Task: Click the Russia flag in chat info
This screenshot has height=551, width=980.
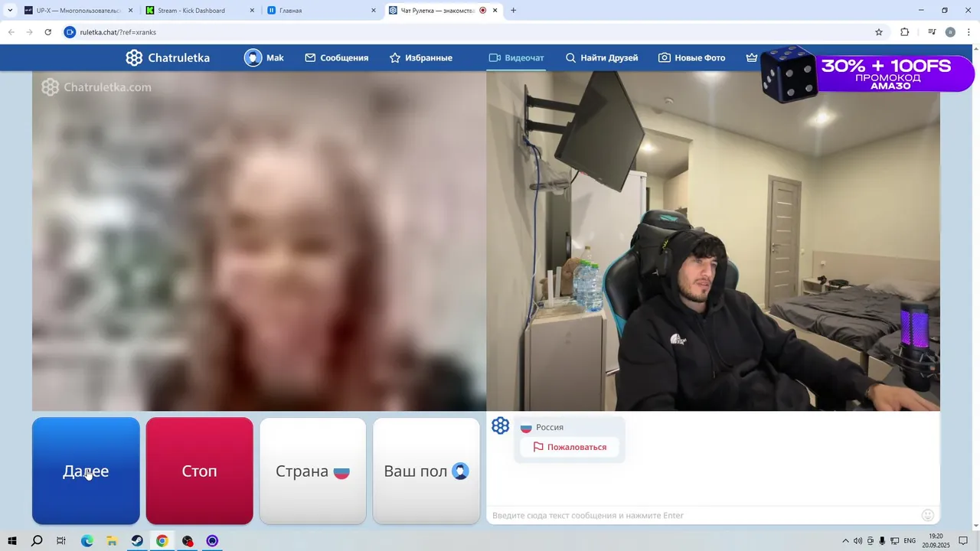Action: pyautogui.click(x=526, y=428)
